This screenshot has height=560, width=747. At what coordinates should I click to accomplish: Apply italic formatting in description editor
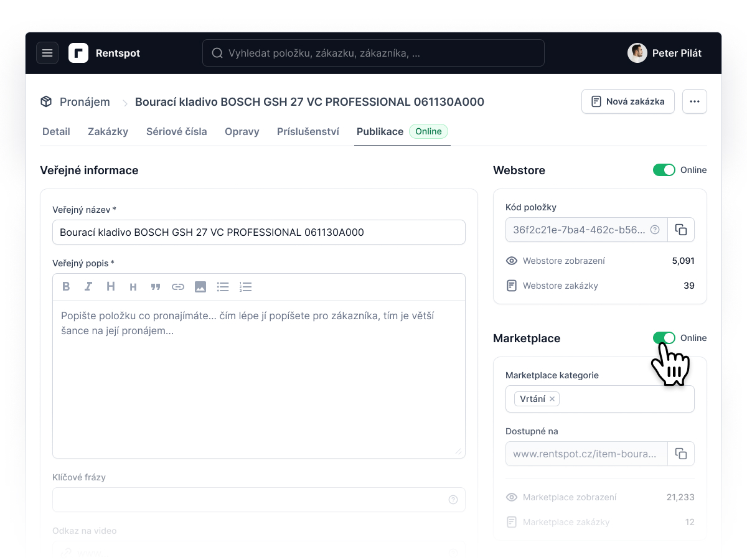pos(88,287)
